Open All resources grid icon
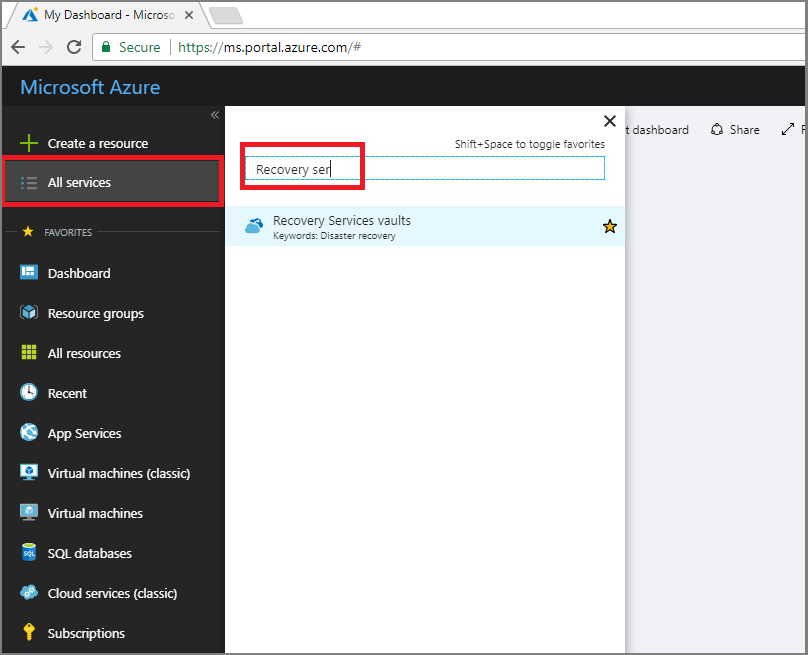 (30, 353)
